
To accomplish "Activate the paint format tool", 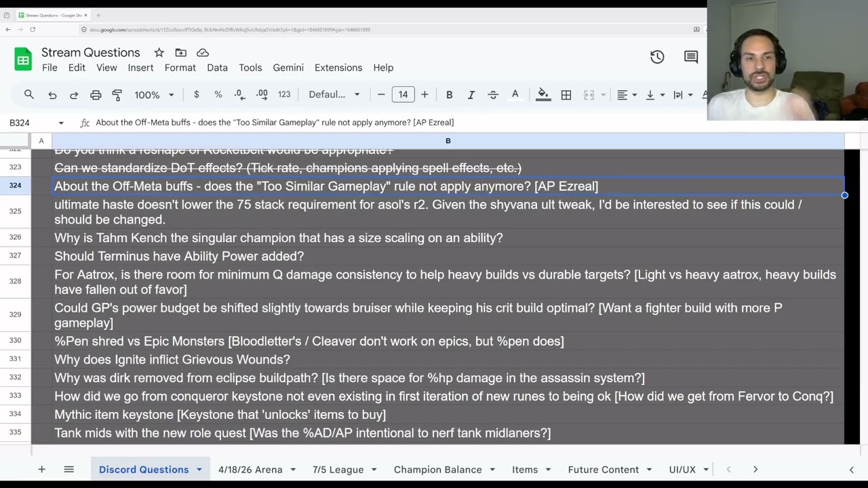I will tap(117, 95).
